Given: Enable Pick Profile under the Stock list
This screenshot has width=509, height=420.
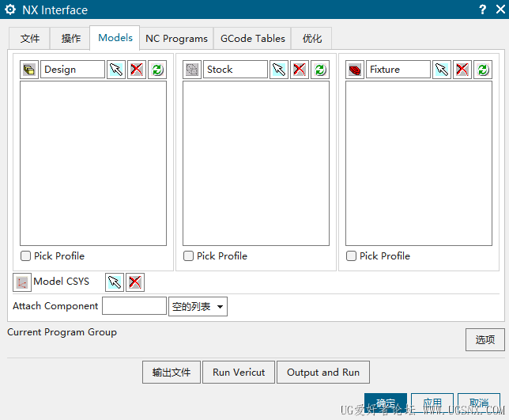Looking at the screenshot, I should (x=189, y=256).
